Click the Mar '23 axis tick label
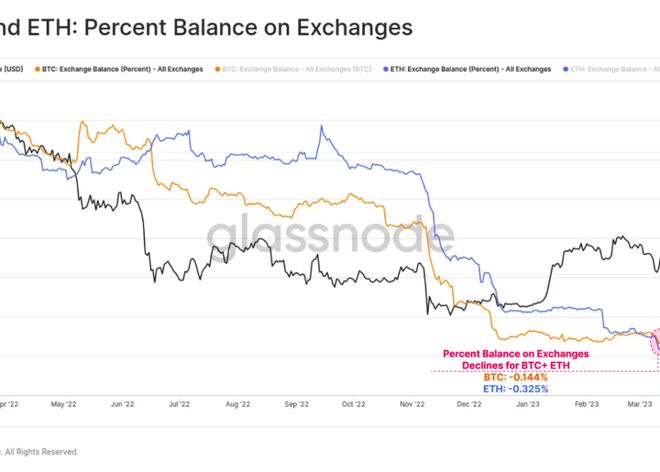 coord(638,405)
